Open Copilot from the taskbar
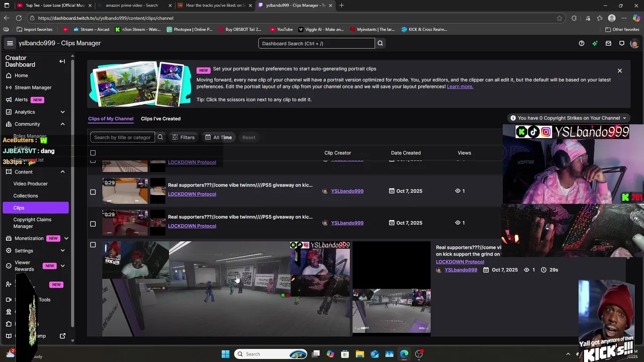 [x=330, y=354]
